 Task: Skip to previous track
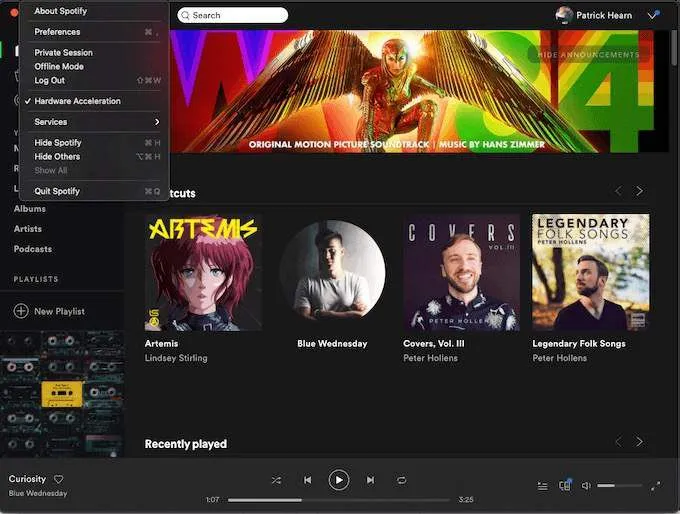pyautogui.click(x=307, y=480)
